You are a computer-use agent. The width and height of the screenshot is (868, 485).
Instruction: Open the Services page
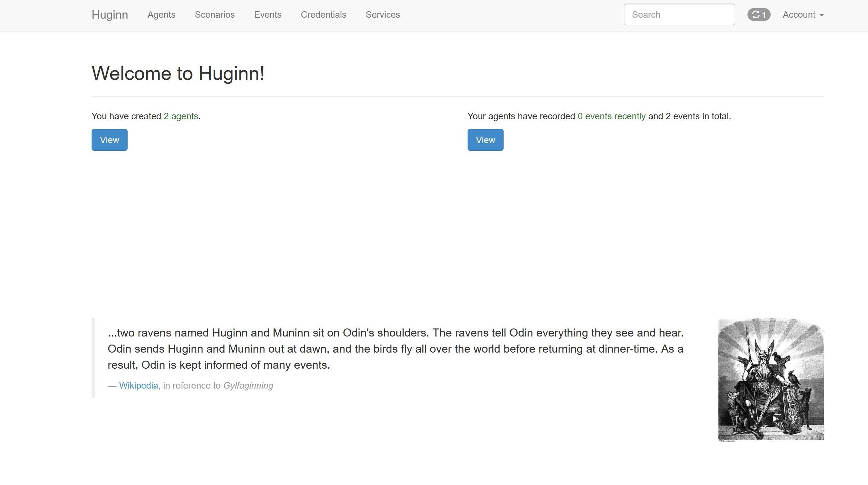click(382, 14)
